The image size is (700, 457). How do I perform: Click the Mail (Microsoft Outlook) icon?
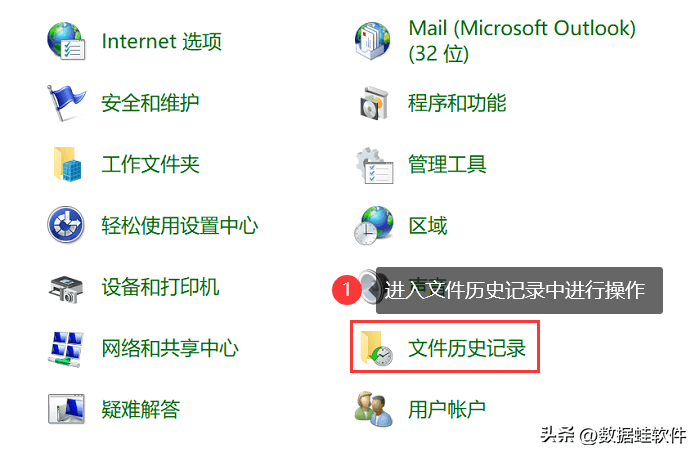tap(372, 41)
